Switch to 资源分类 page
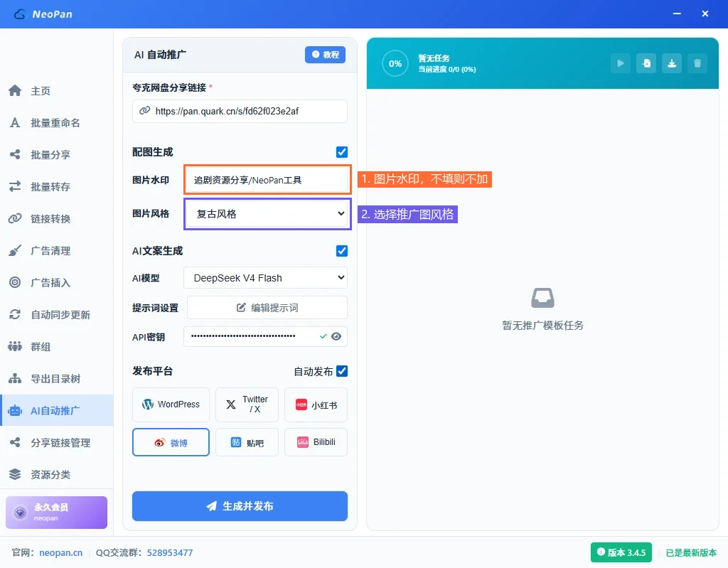The height and width of the screenshot is (568, 728). click(57, 474)
